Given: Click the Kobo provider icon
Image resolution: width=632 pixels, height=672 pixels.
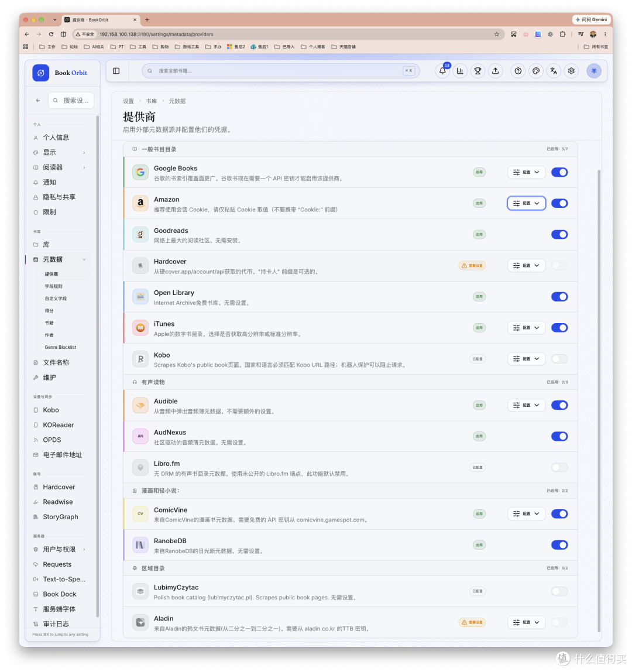Looking at the screenshot, I should coord(140,359).
